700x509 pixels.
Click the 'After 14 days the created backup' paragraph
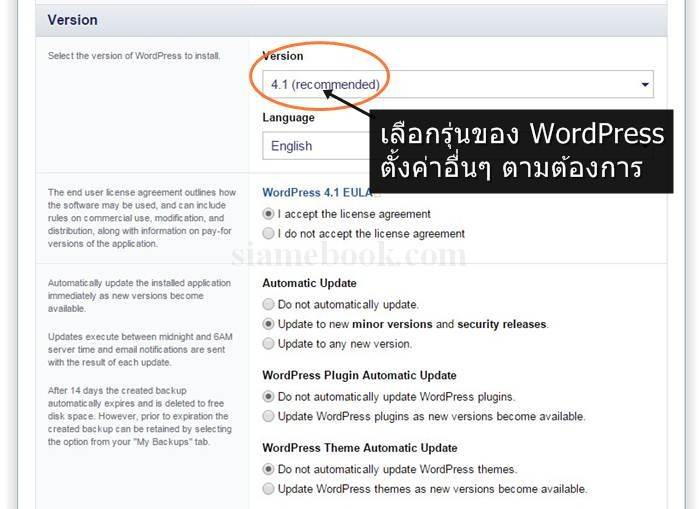tap(140, 416)
